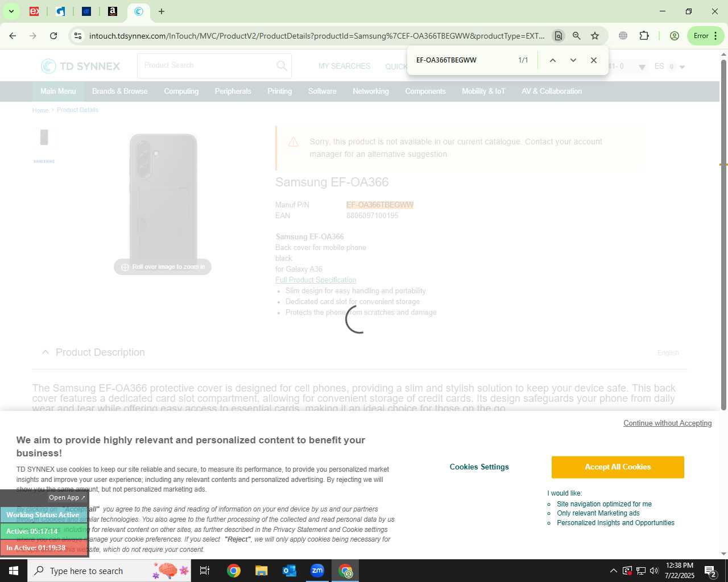Open File Explorer from taskbar

tap(262, 571)
